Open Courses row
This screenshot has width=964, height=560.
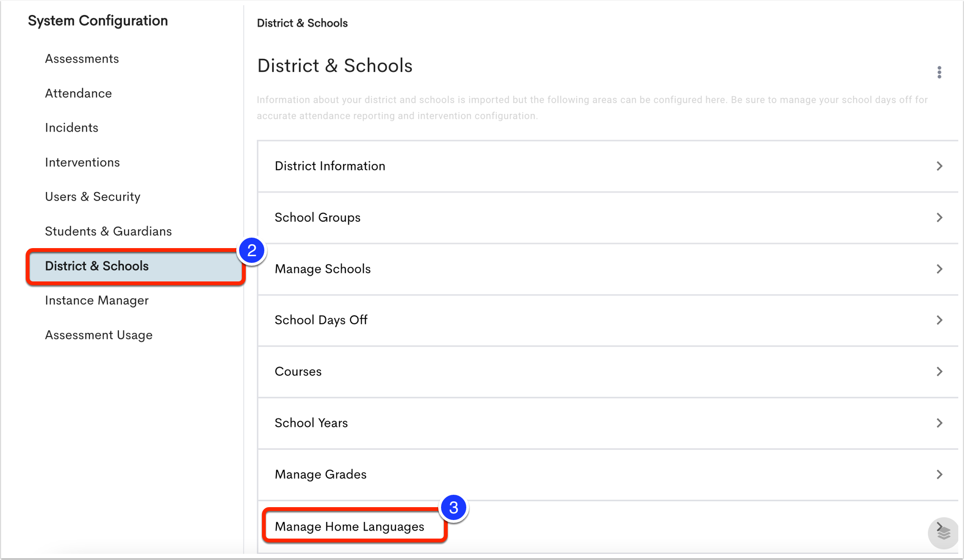(x=608, y=371)
